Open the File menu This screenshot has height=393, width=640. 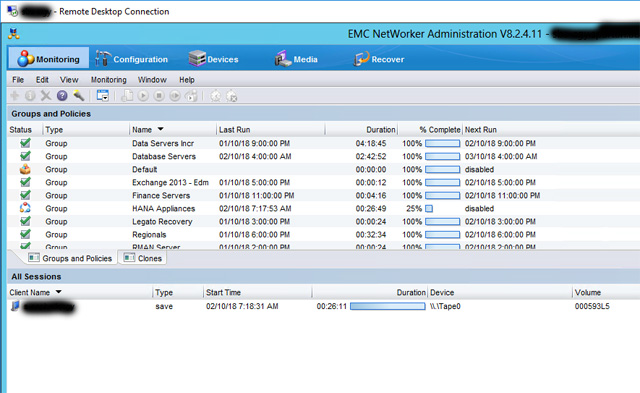18,80
